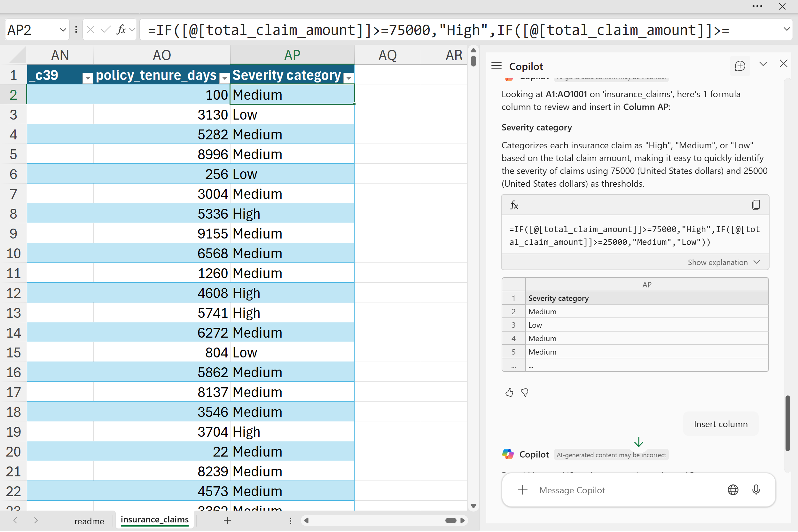Expand the formula bar
The image size is (798, 532).
(x=786, y=29)
